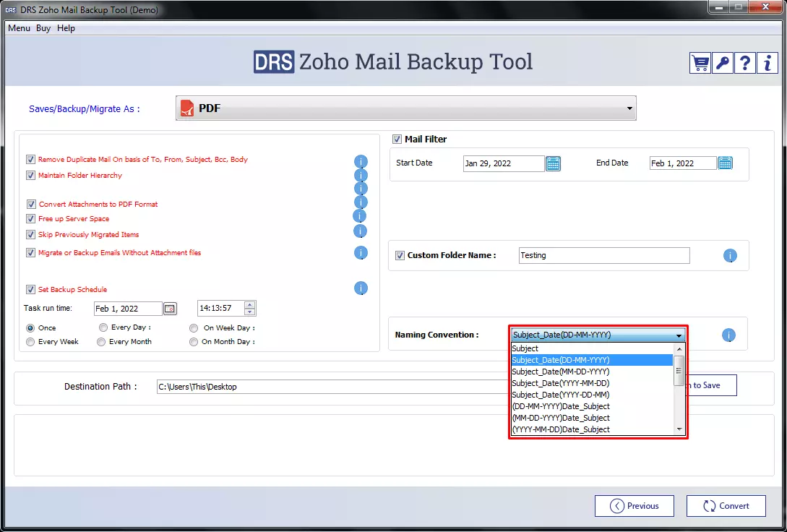This screenshot has height=532, width=787.
Task: Open the question mark help icon
Action: 745,63
